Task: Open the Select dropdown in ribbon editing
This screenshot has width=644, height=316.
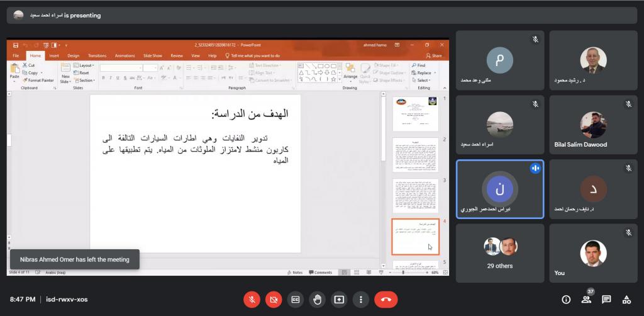Action: pyautogui.click(x=423, y=81)
